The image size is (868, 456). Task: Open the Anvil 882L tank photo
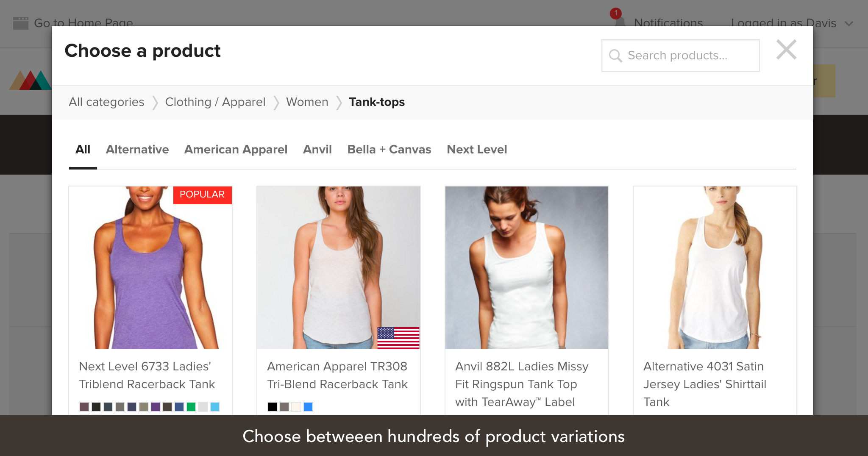pos(527,268)
